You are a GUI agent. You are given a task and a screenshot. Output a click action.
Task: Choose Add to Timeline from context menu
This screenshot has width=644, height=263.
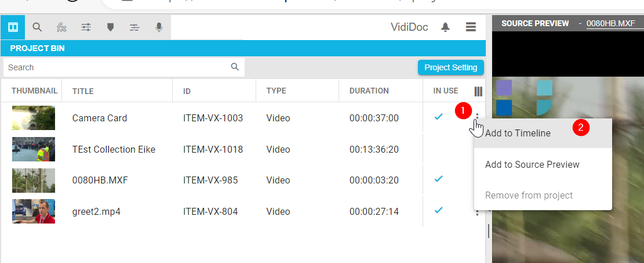518,134
